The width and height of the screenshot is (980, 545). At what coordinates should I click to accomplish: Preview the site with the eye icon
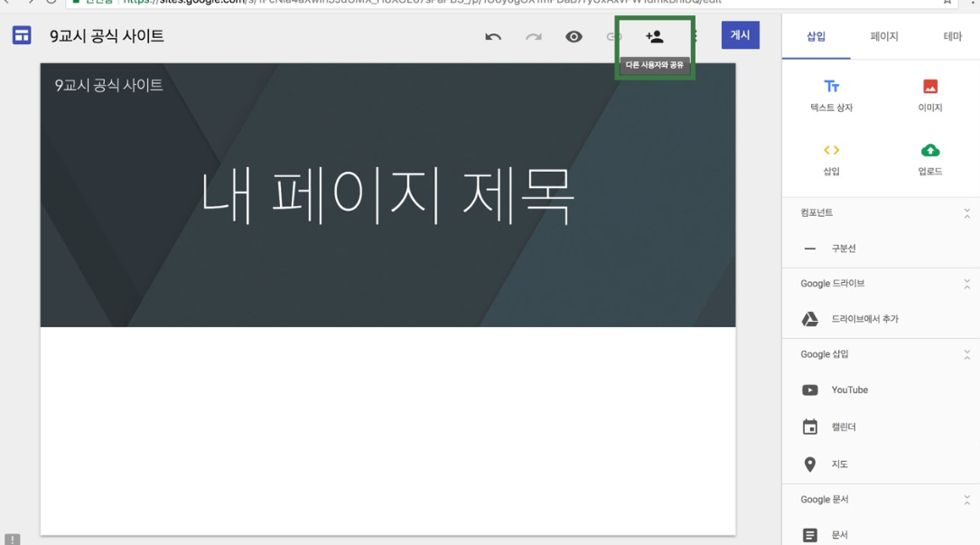[x=574, y=37]
